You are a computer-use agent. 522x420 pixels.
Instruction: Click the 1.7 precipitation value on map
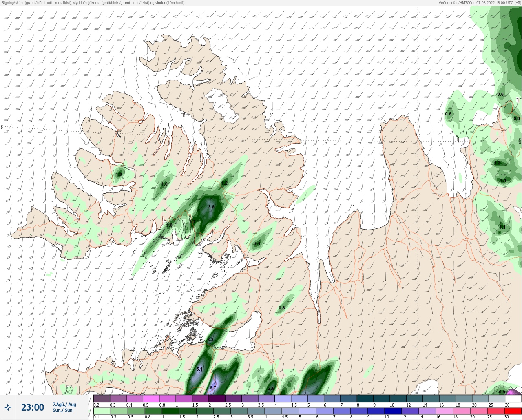click(x=193, y=222)
